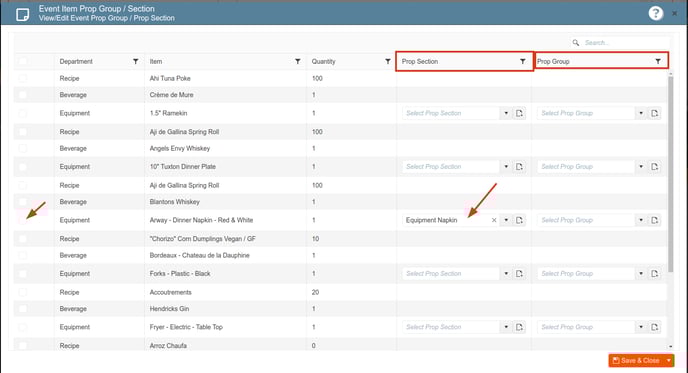The image size is (688, 373).
Task: Add new Prop Group for Fryer Electric Table Top
Action: point(655,327)
